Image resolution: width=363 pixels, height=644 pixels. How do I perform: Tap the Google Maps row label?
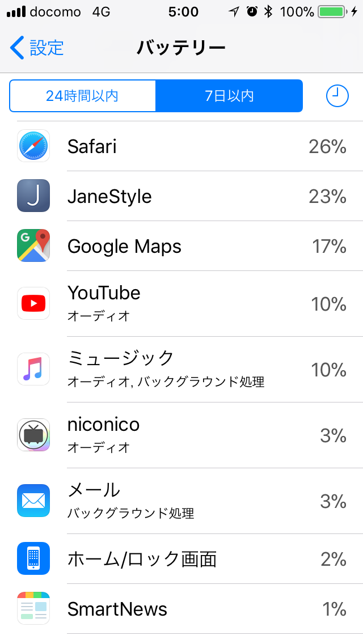pyautogui.click(x=124, y=247)
